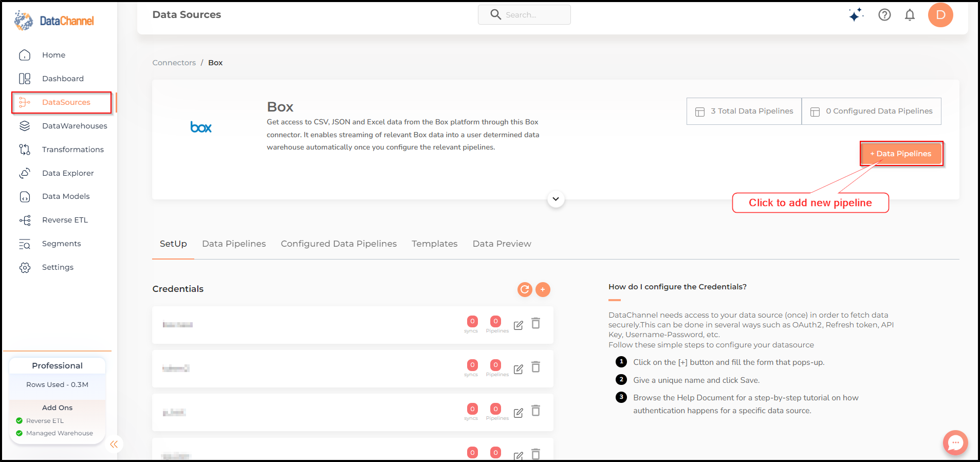Click syncs count badge of third credential
This screenshot has height=462, width=980.
tap(472, 409)
